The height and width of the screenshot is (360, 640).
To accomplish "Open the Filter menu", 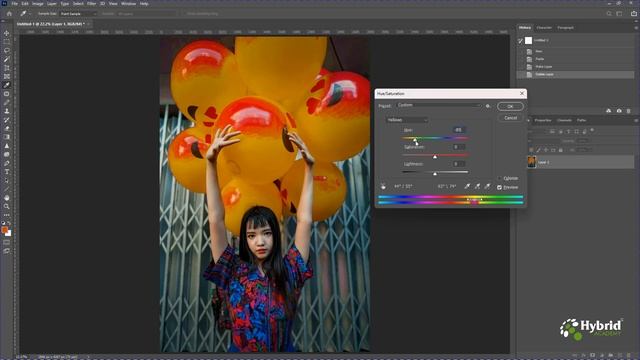I will pos(91,4).
